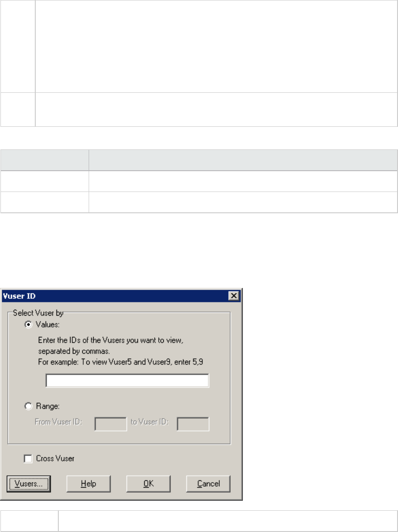The image size is (398, 532).
Task: Click the 'Select Vuser by' group label
Action: 38,313
